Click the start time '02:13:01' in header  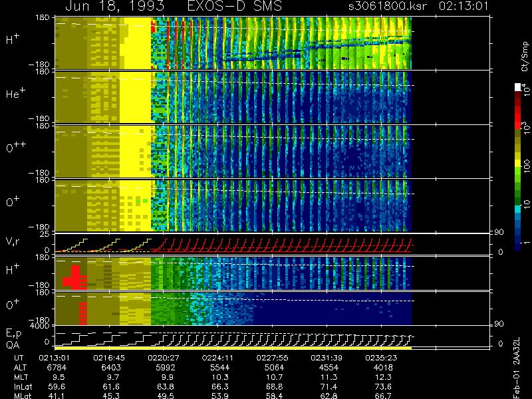click(x=464, y=6)
